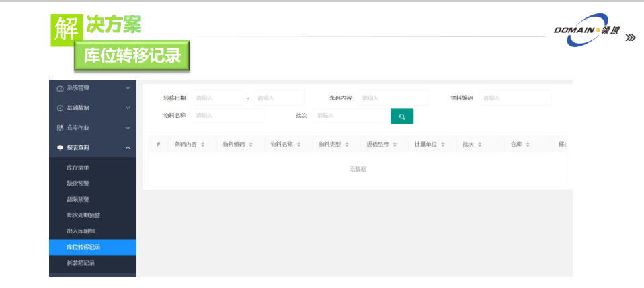The height and width of the screenshot is (288, 644).
Task: Click the green search button
Action: click(x=402, y=116)
